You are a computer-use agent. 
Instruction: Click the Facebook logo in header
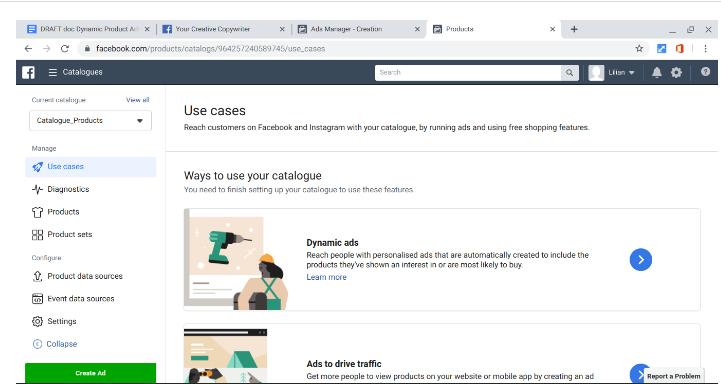coord(29,72)
